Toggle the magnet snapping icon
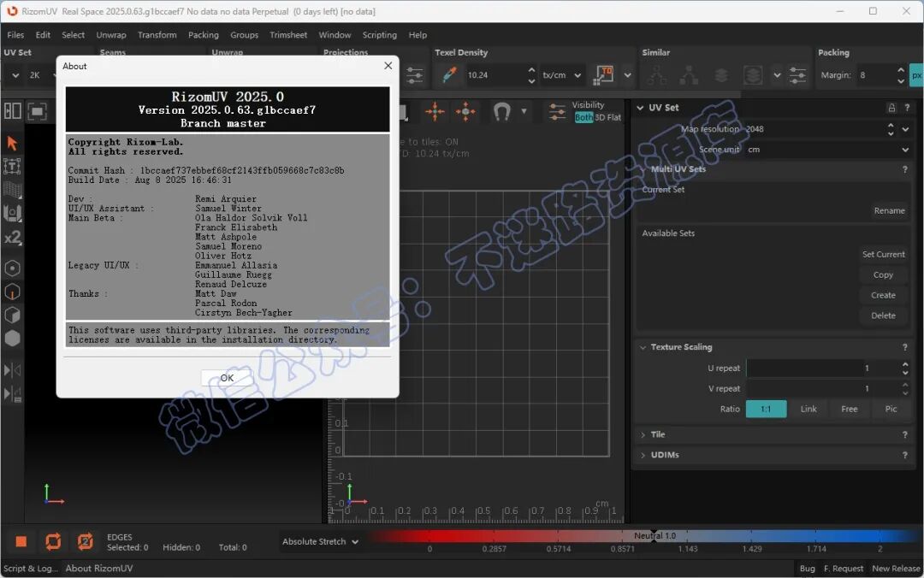The image size is (924, 578). click(x=501, y=111)
